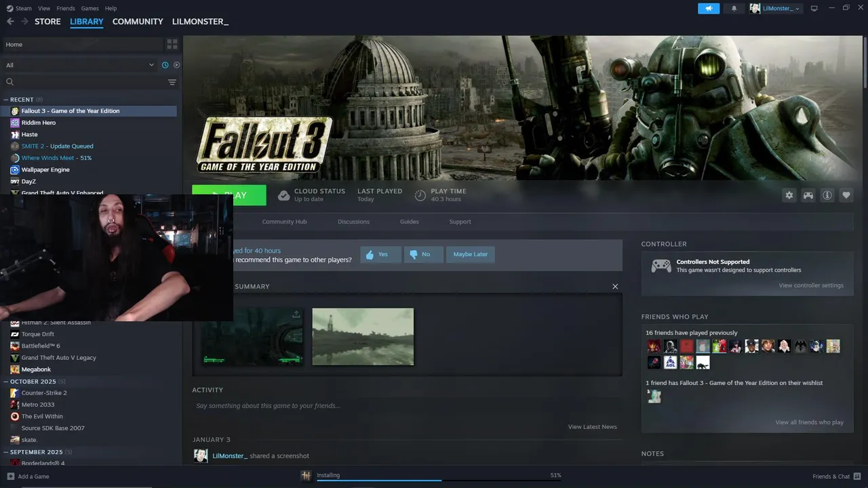
Task: Toggle the recent activity clock filter
Action: coord(165,65)
